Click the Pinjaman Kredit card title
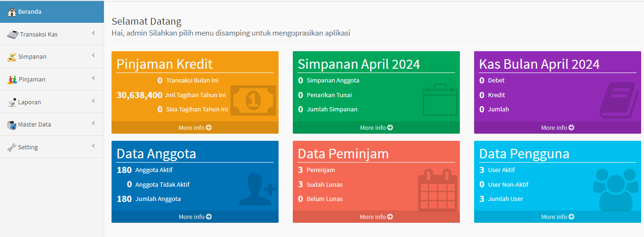 (165, 64)
